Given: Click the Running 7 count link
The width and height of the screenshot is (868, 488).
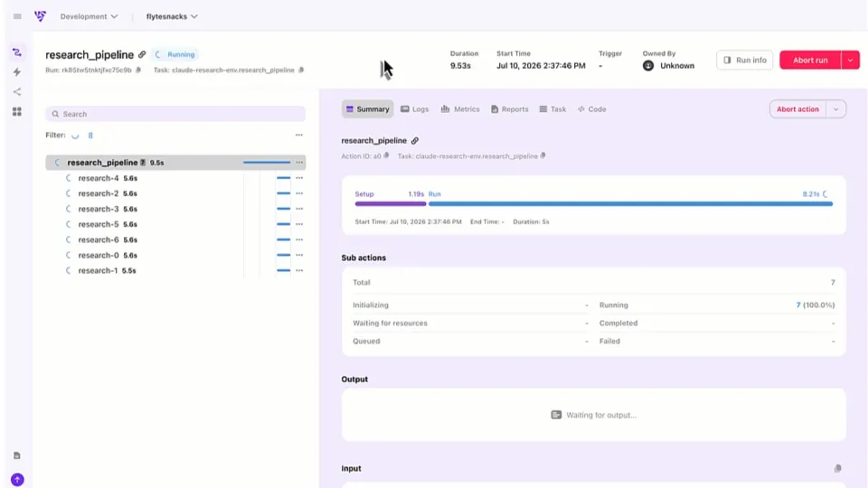Looking at the screenshot, I should tap(798, 305).
